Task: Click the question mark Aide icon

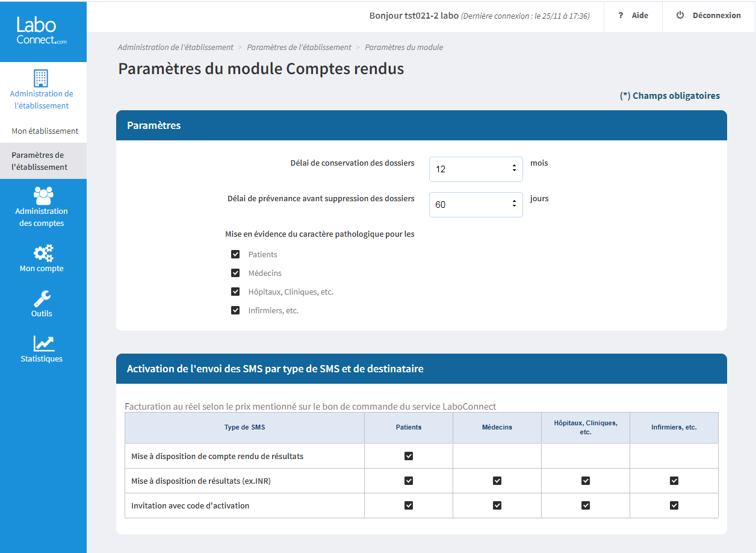Action: pos(621,16)
